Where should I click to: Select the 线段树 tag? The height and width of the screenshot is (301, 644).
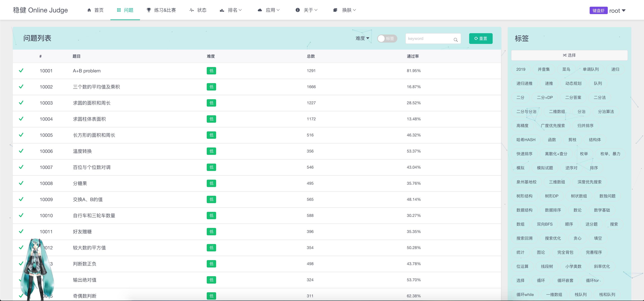[x=547, y=266]
